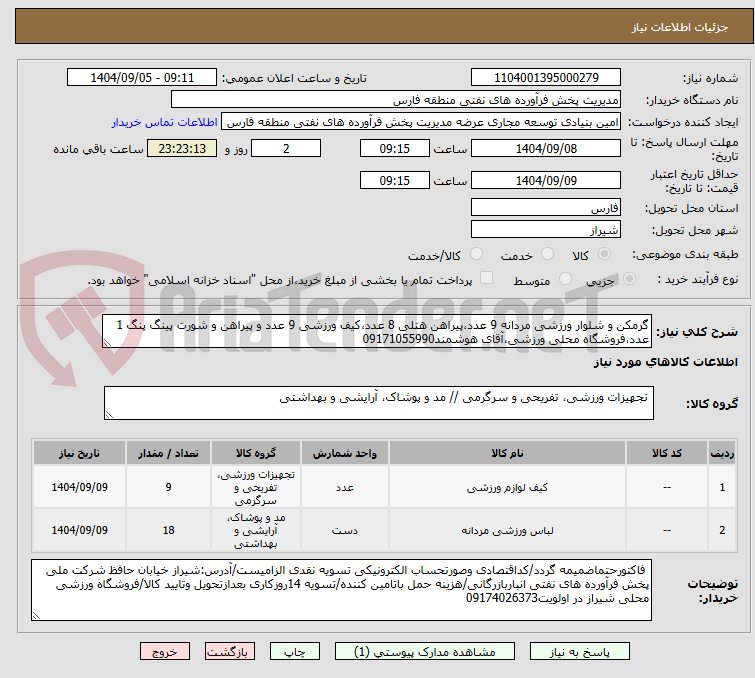Viewport: 755px width, 678px height.
Task: Click the price validity date 1404/09/09 field
Action: point(546,180)
